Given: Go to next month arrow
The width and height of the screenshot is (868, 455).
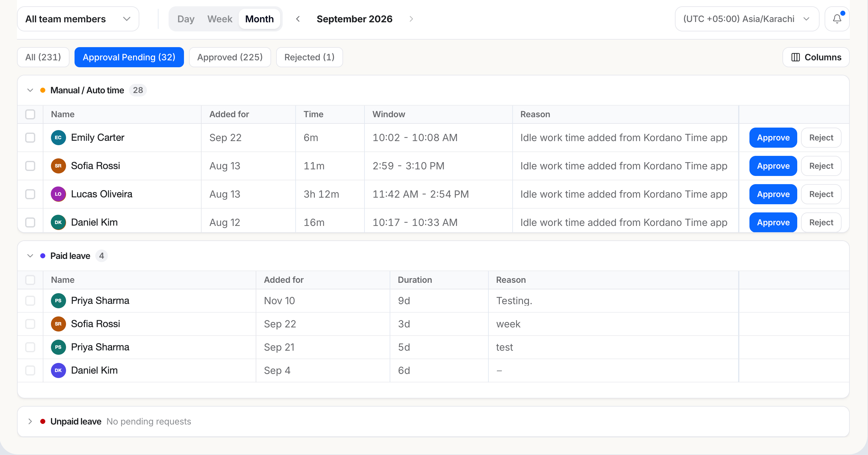Looking at the screenshot, I should [x=411, y=19].
